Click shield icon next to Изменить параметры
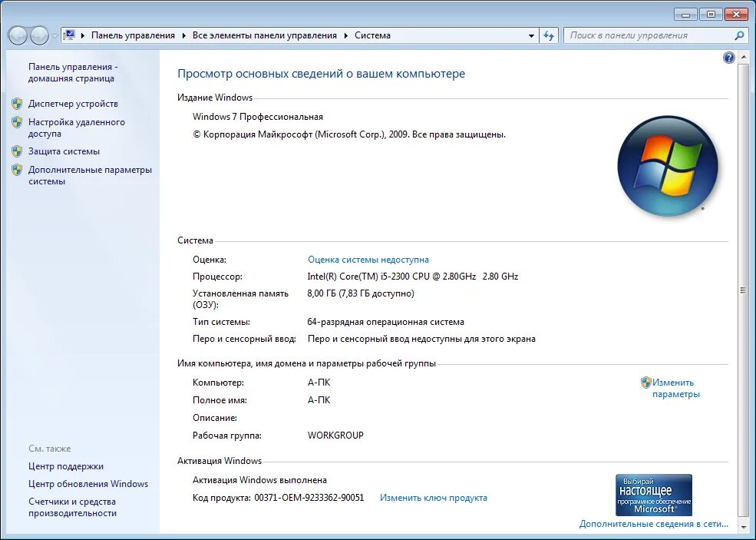The image size is (756, 540). pos(646,383)
